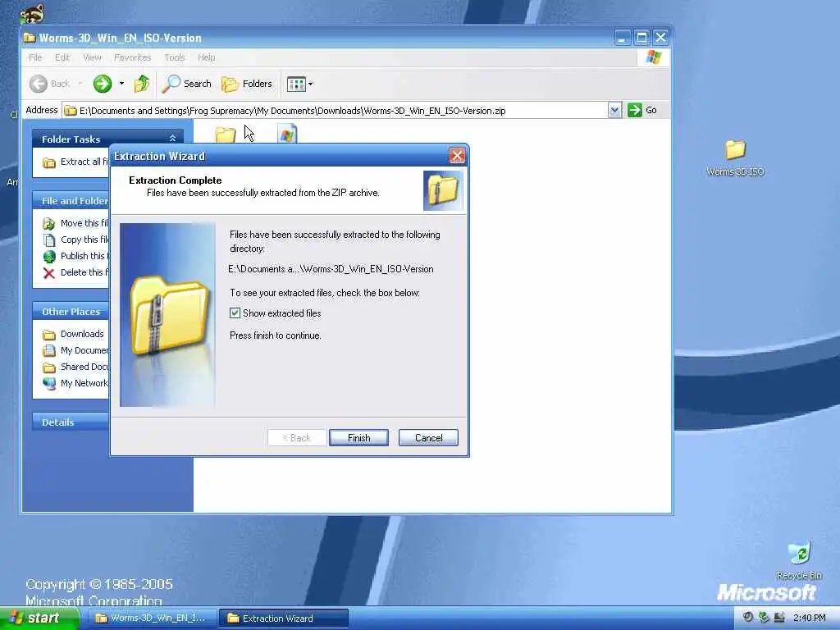Select the Recycle Bin desktop icon
Viewport: 840px width, 630px height.
[x=799, y=561]
